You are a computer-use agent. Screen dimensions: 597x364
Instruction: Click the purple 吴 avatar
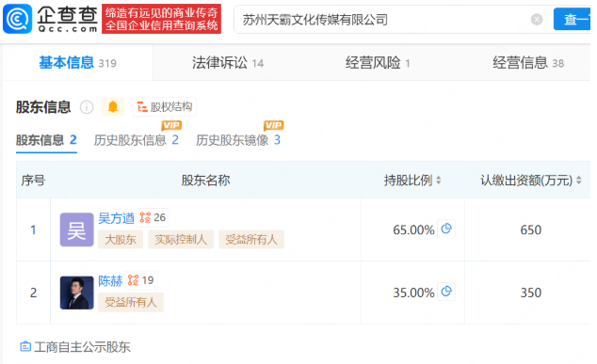77,229
